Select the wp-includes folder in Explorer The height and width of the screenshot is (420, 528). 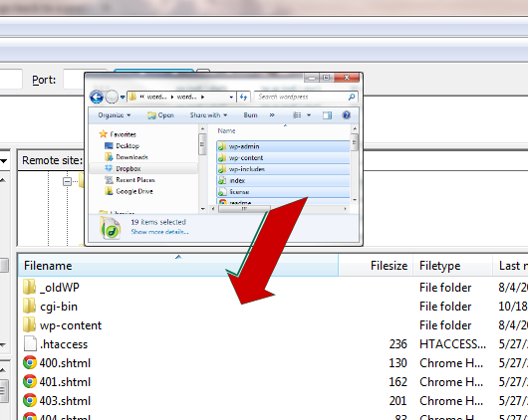click(x=283, y=169)
